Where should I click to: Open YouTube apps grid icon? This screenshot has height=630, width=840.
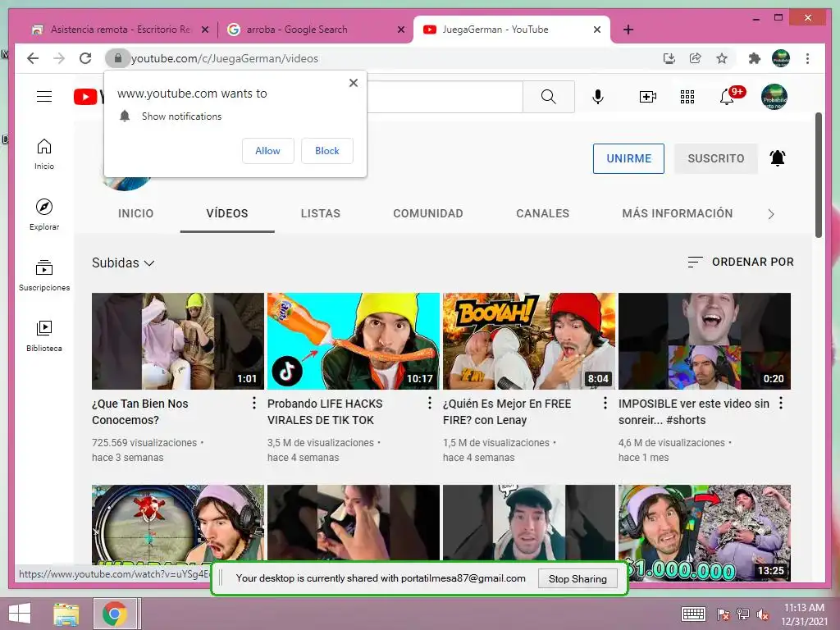pos(687,97)
